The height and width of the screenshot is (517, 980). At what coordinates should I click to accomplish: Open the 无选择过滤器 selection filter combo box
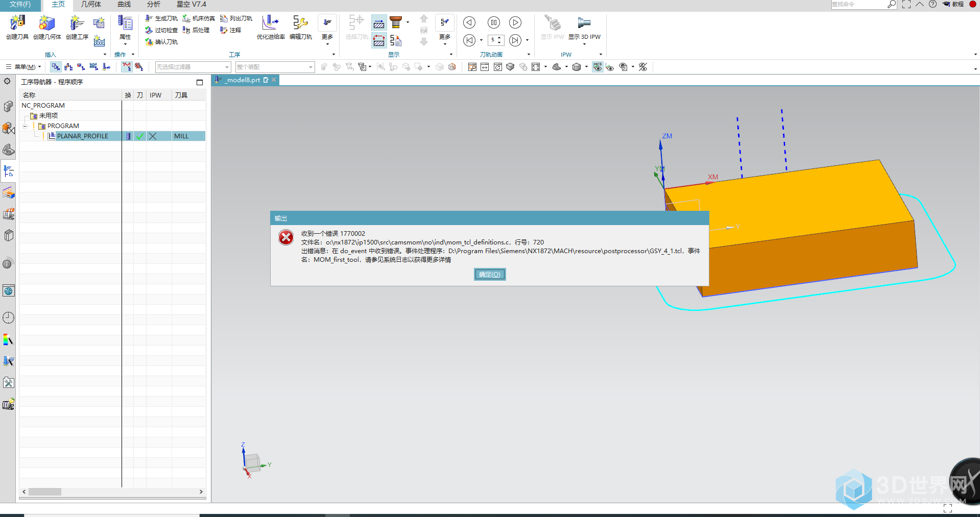coord(193,67)
